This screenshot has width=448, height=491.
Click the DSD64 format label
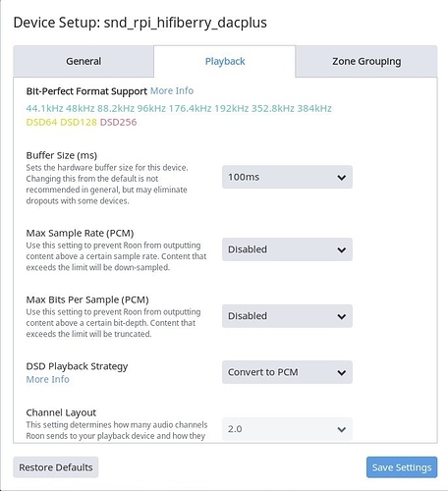[x=42, y=122]
